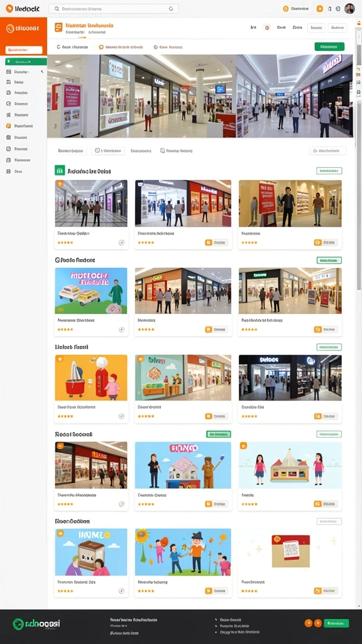The width and height of the screenshot is (362, 644).
Task: Click the magnifier icon in the search bar
Action: (x=57, y=9)
